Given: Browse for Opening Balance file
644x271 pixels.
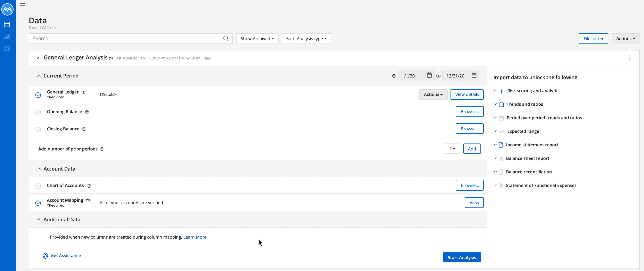Looking at the screenshot, I should click(x=470, y=112).
